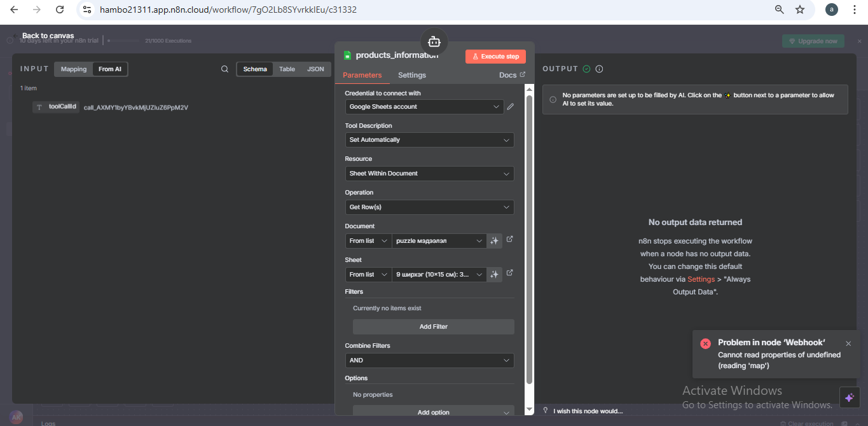Open the Sheet external link icon
The image size is (868, 426).
(x=509, y=273)
